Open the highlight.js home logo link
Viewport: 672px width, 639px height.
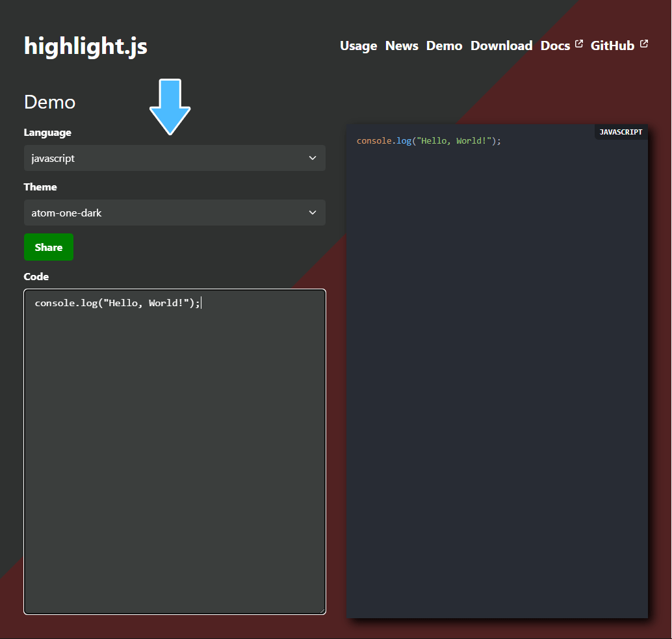85,46
